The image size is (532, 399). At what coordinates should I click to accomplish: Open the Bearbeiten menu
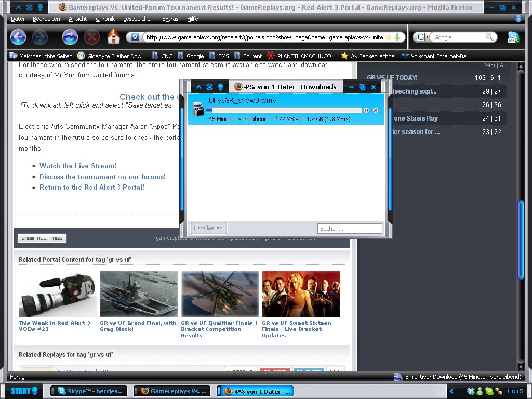(46, 19)
